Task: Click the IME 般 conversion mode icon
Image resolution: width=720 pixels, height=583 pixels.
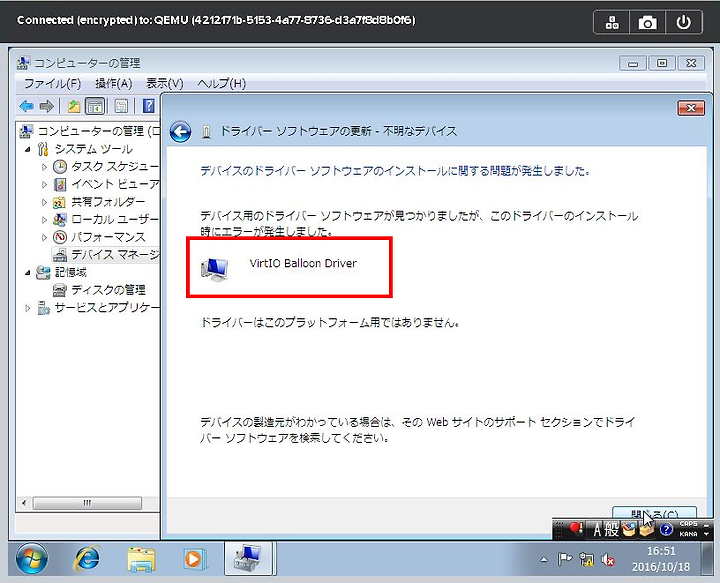Action: [612, 529]
